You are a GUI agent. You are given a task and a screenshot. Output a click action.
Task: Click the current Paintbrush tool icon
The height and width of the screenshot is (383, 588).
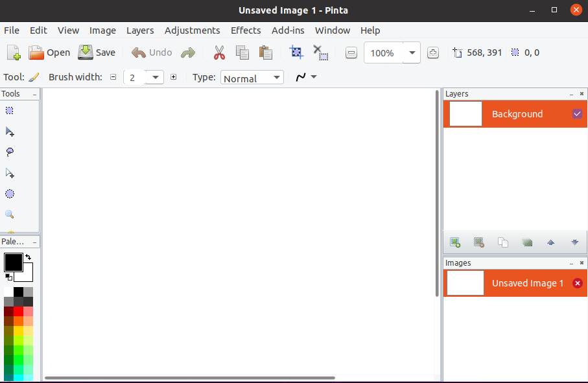pyautogui.click(x=34, y=77)
